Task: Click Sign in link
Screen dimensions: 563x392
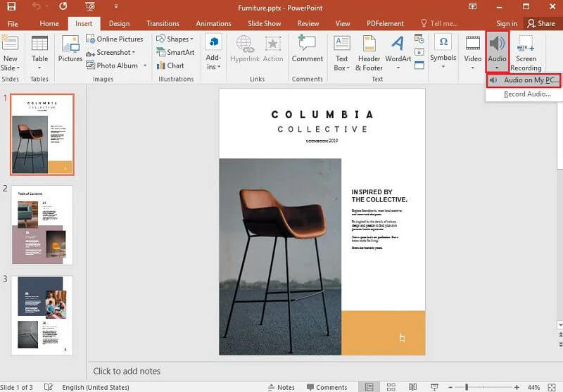Action: [x=507, y=24]
